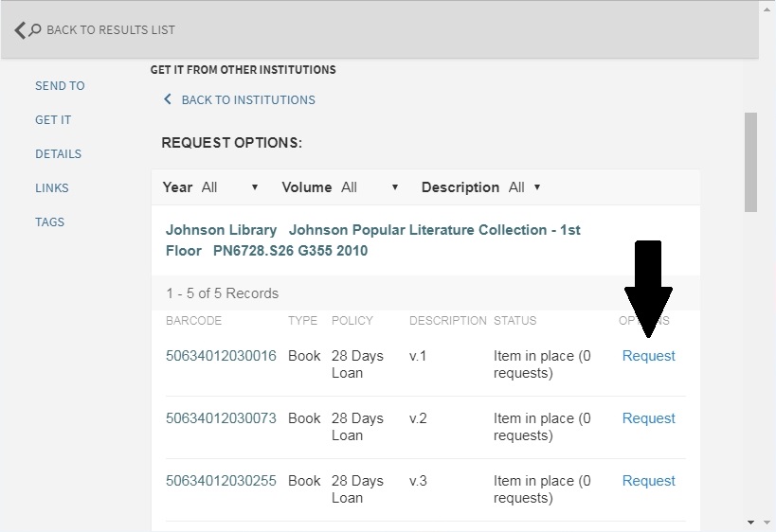Image resolution: width=776 pixels, height=532 pixels.
Task: Click the vertical scrollbar thumb
Action: click(750, 163)
